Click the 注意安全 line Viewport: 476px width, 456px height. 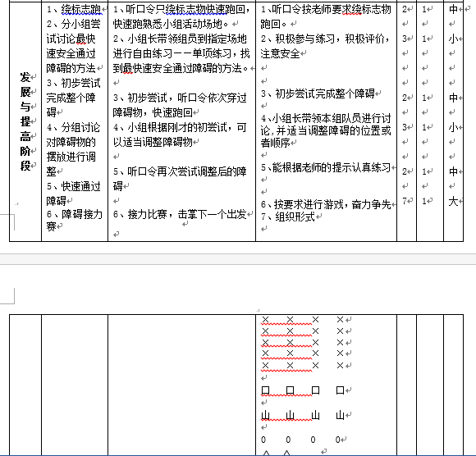pyautogui.click(x=280, y=53)
